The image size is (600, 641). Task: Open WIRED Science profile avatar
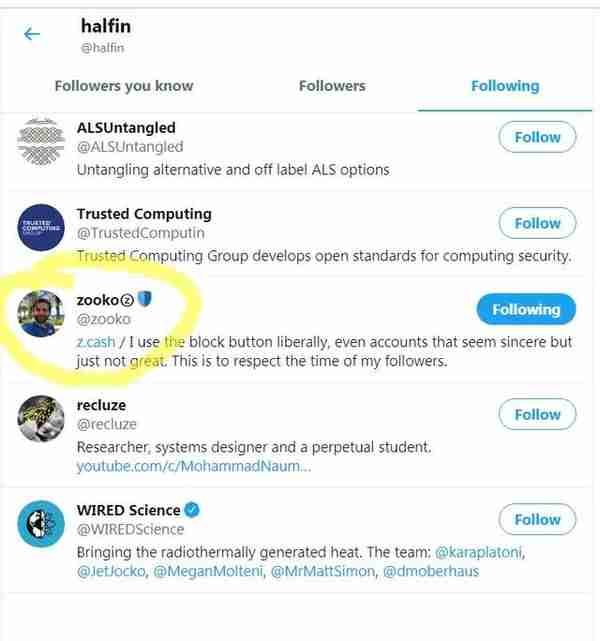click(41, 524)
